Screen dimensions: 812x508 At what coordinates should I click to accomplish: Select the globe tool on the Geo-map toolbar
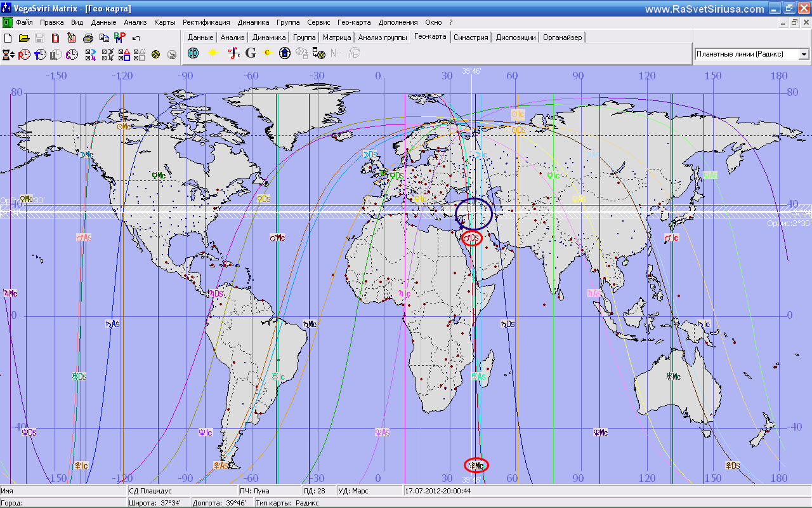pyautogui.click(x=193, y=53)
